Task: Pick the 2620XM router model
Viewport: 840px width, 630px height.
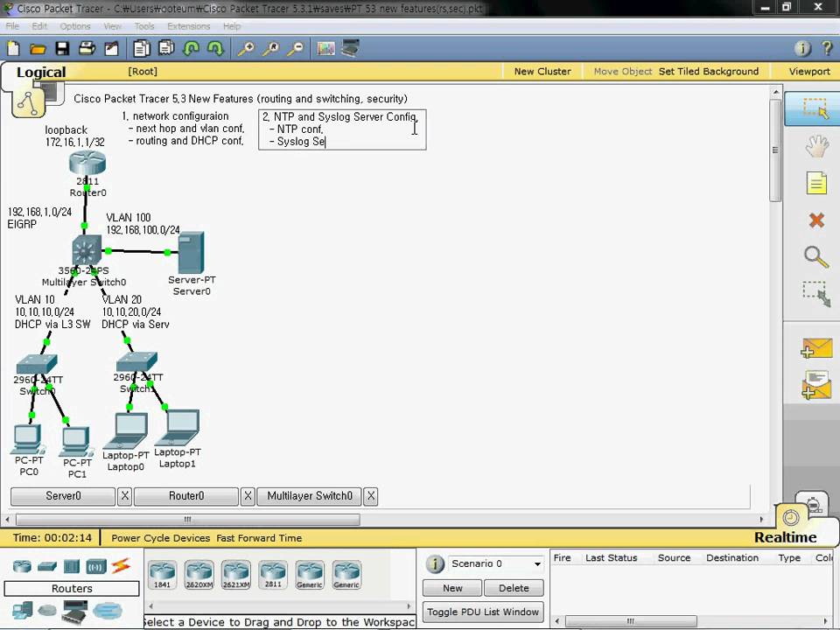Action: [199, 576]
